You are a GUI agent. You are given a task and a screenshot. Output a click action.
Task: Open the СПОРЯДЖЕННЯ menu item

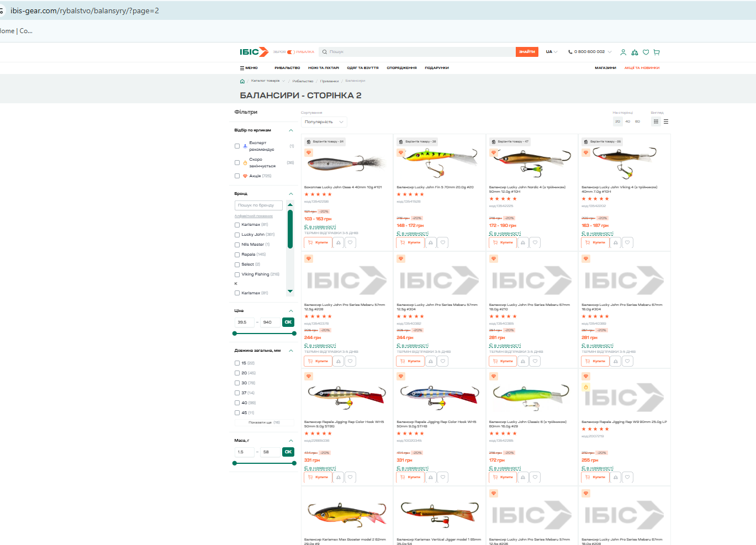click(x=401, y=68)
